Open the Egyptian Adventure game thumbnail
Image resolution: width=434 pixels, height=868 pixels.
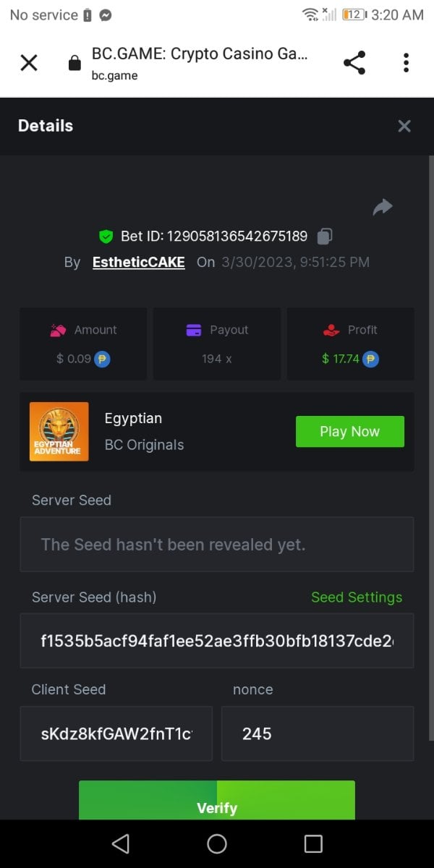(59, 432)
